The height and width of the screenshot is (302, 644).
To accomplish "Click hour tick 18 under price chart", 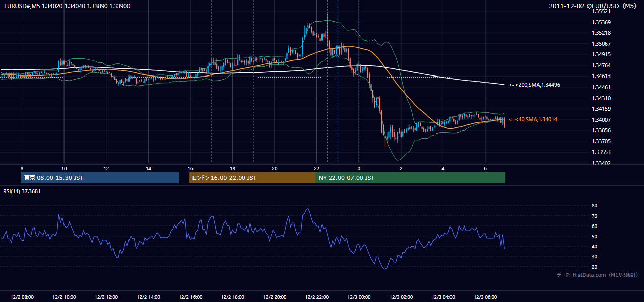I will 232,168.
